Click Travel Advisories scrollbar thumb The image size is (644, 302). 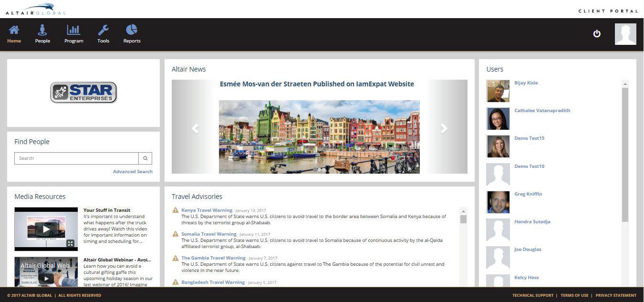463,219
